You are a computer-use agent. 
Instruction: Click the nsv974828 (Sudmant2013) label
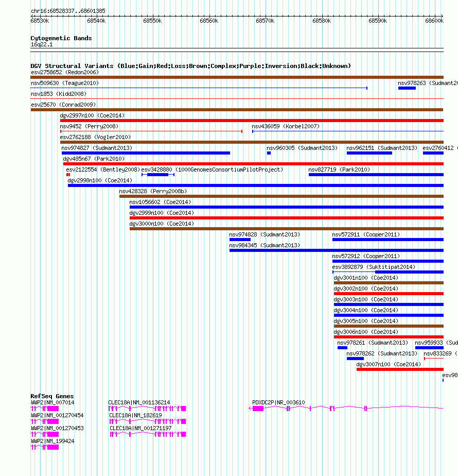click(265, 235)
